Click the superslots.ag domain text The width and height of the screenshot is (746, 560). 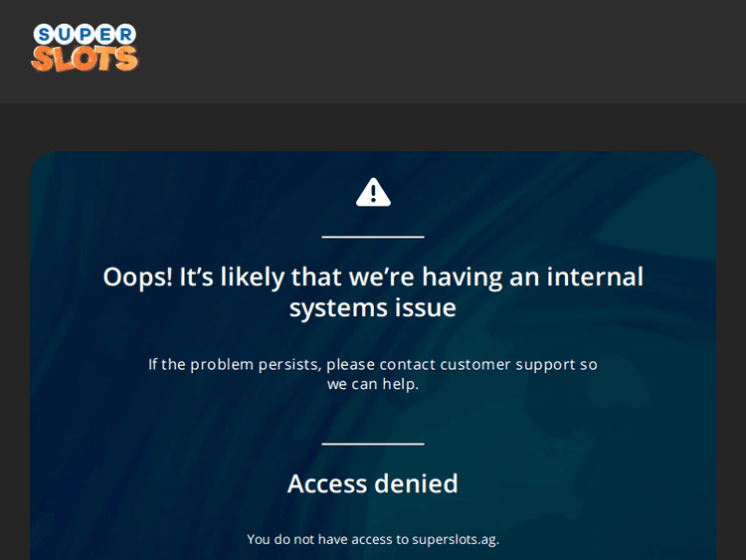tap(456, 539)
